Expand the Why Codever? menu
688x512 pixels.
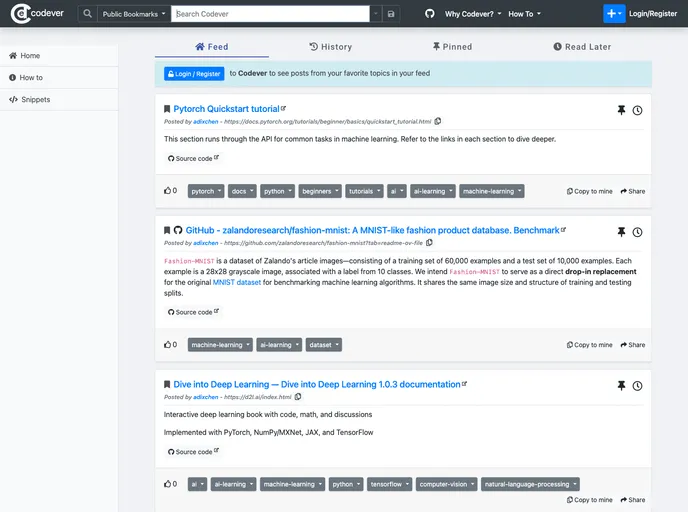click(473, 14)
